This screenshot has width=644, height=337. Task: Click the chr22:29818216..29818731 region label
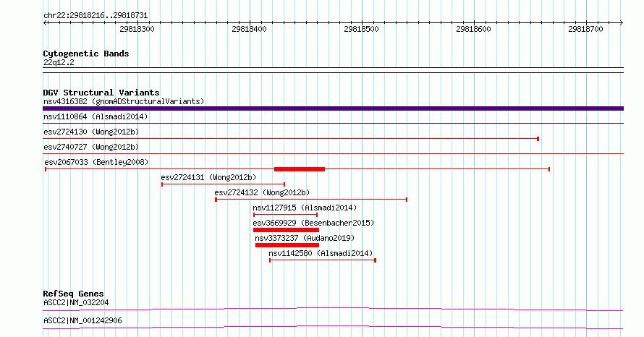[96, 16]
